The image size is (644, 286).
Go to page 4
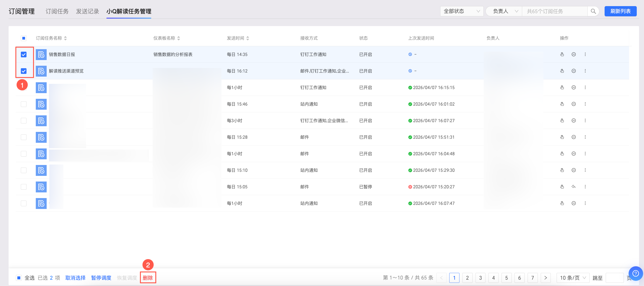click(493, 277)
